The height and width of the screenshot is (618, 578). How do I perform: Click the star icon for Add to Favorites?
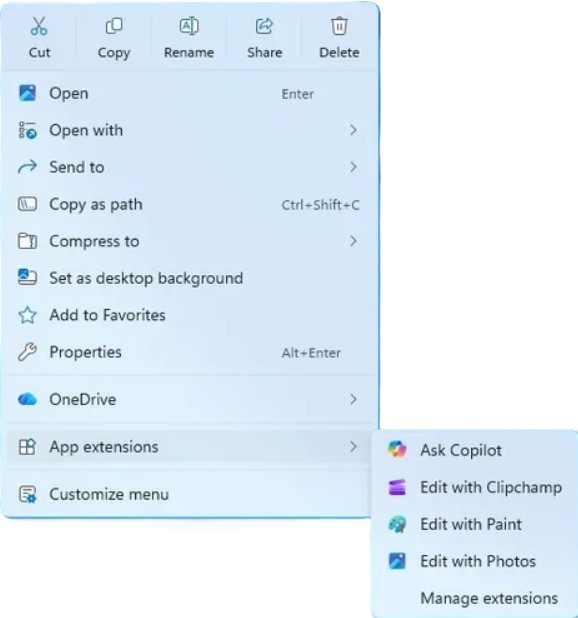pyautogui.click(x=27, y=315)
